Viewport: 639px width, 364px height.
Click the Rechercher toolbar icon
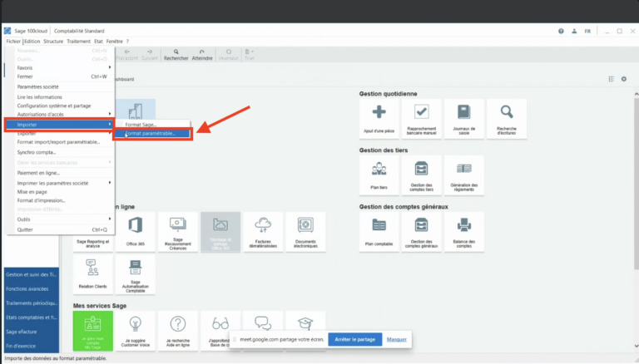coord(176,55)
